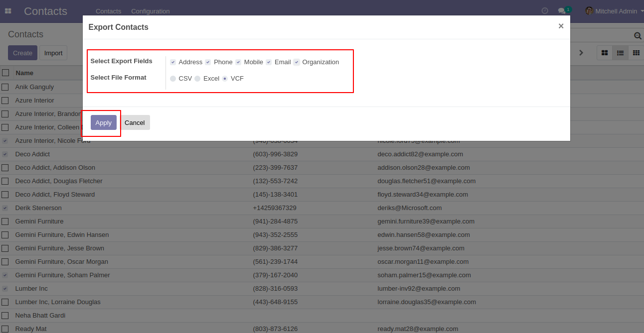Close the Export Contacts dialog

coord(561,26)
